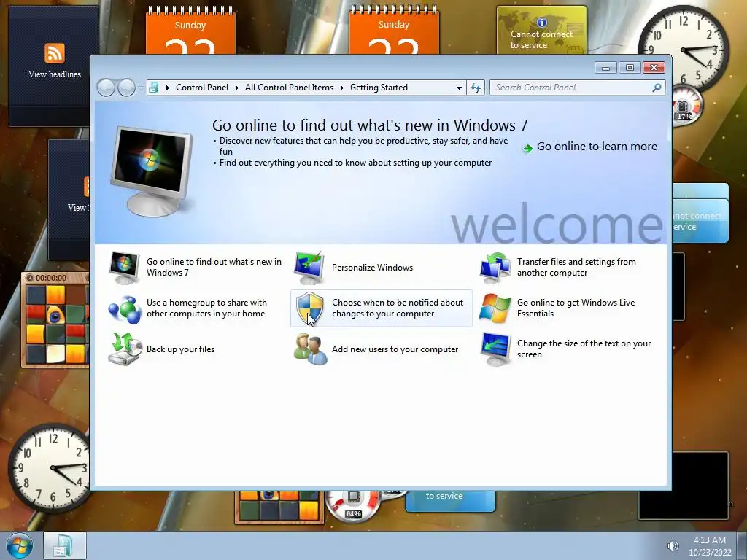
Task: Open Use a homegroup to share text
Action: click(206, 308)
